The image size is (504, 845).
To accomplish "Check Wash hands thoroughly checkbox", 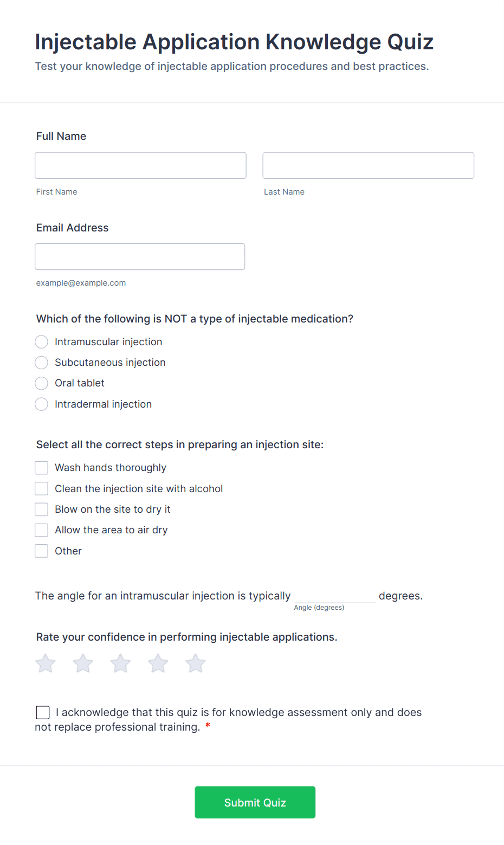I will [42, 468].
